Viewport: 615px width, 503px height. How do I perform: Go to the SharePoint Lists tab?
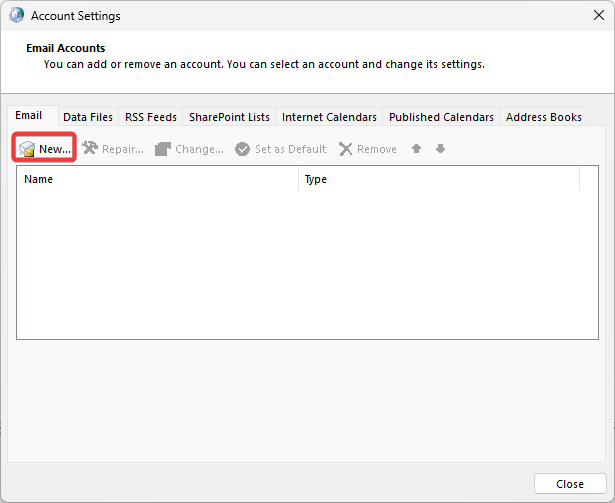229,117
